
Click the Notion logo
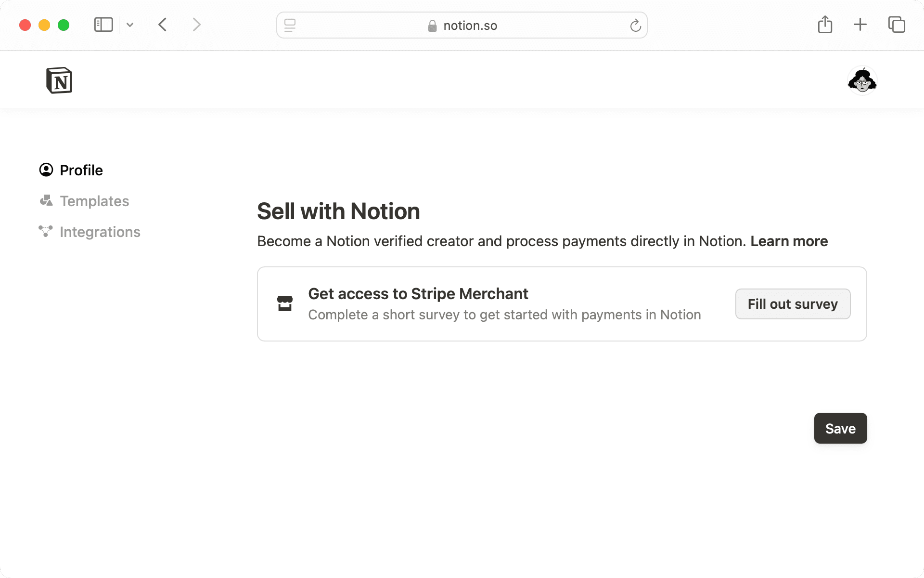point(59,80)
